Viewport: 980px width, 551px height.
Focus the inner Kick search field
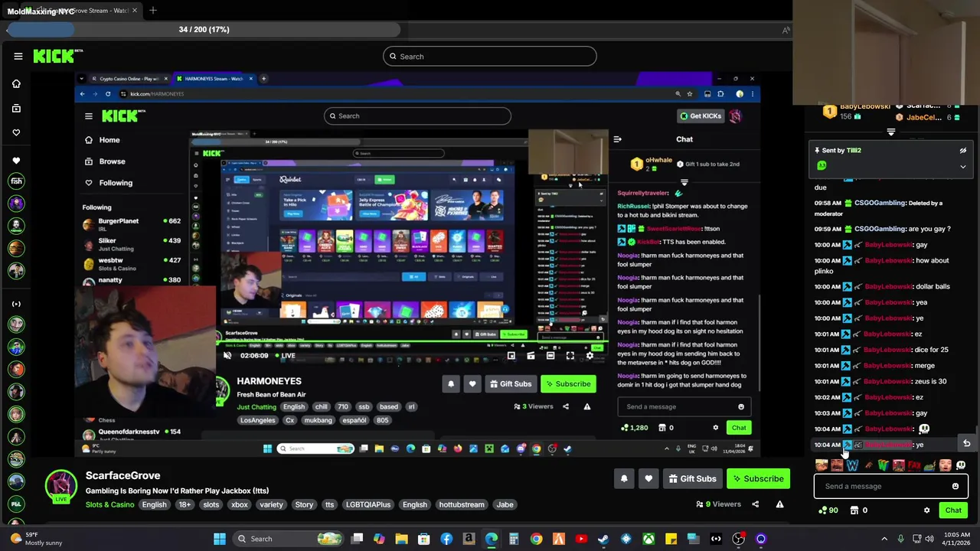coord(417,116)
